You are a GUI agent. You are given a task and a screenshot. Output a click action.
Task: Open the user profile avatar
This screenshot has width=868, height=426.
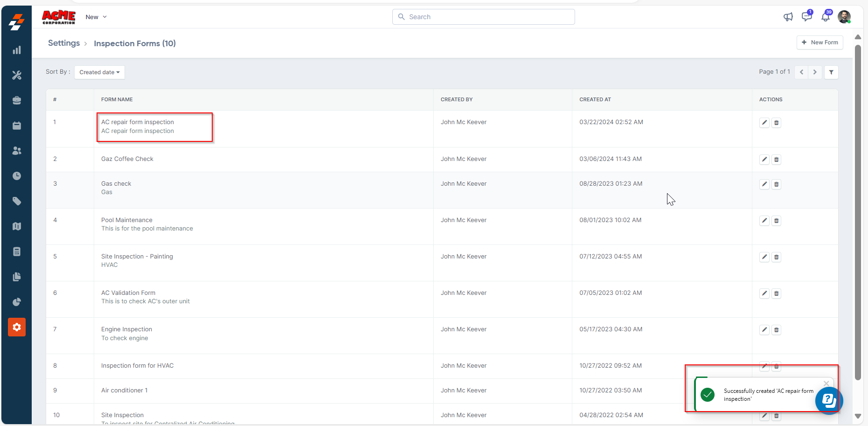[844, 17]
